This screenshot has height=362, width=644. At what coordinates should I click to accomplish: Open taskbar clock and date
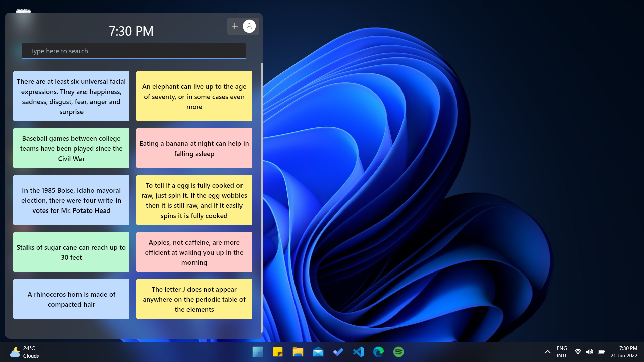[x=624, y=352]
